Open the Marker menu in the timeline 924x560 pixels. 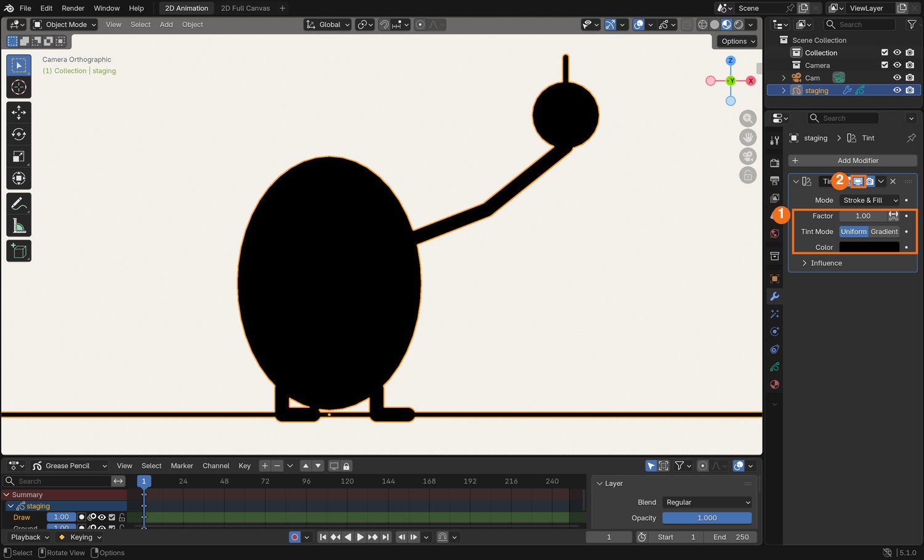182,466
